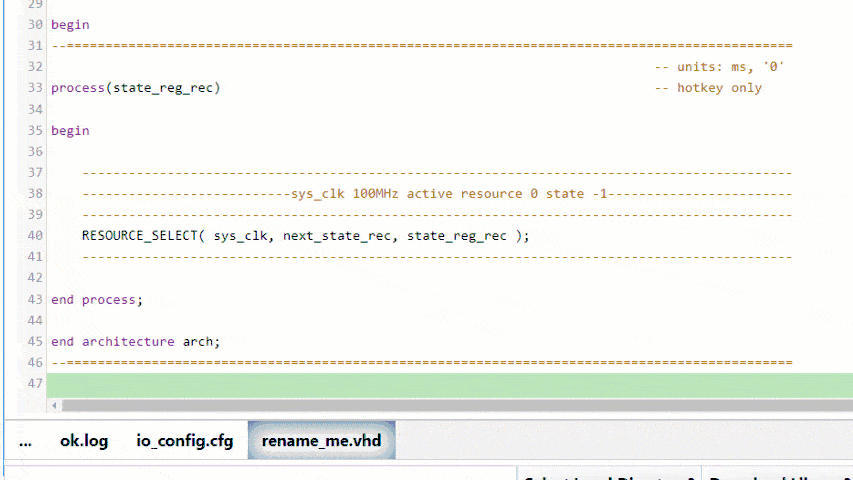Switch to the ok.log tab
The width and height of the screenshot is (853, 480).
(84, 441)
